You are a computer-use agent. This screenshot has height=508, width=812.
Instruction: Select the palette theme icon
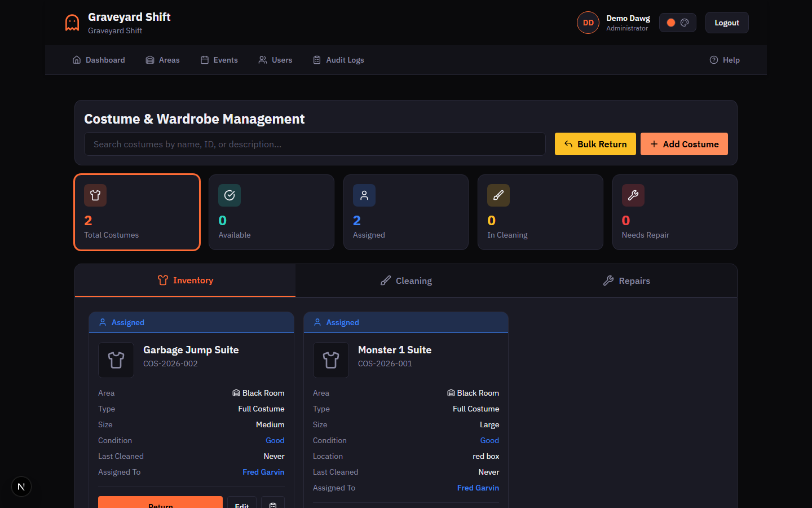click(x=685, y=22)
